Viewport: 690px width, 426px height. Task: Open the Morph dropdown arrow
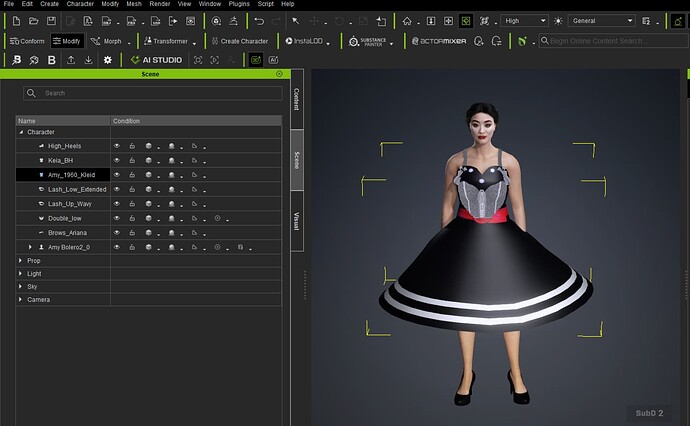tap(129, 43)
